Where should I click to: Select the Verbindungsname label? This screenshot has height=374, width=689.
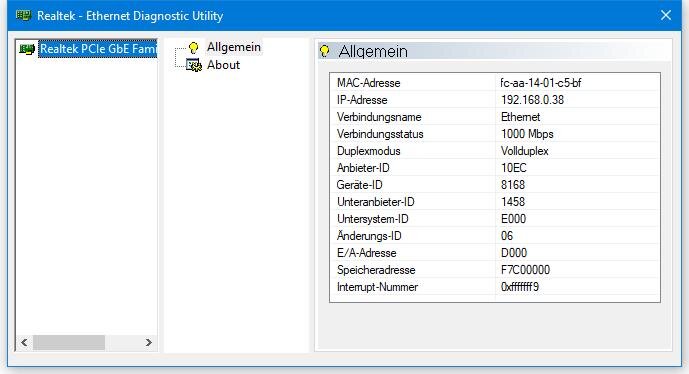(x=379, y=117)
